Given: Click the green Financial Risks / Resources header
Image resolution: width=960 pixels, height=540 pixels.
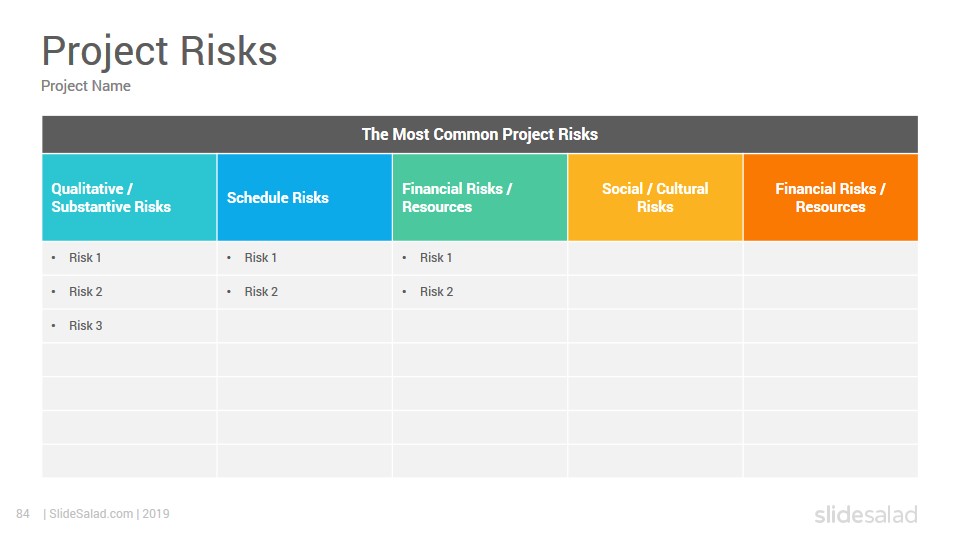Looking at the screenshot, I should tap(479, 197).
